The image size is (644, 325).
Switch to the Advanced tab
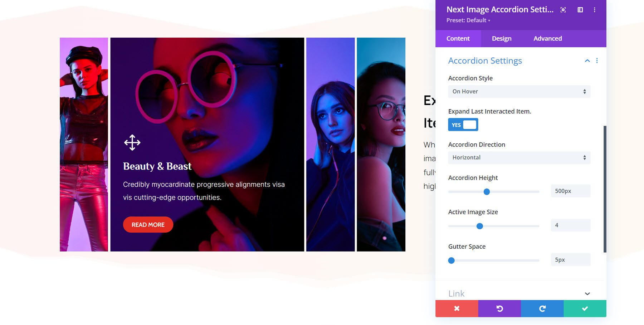548,38
